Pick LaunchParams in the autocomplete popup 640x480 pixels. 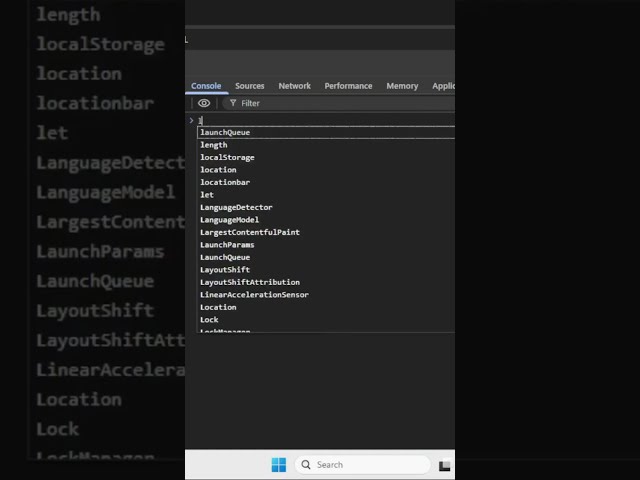tap(326, 244)
